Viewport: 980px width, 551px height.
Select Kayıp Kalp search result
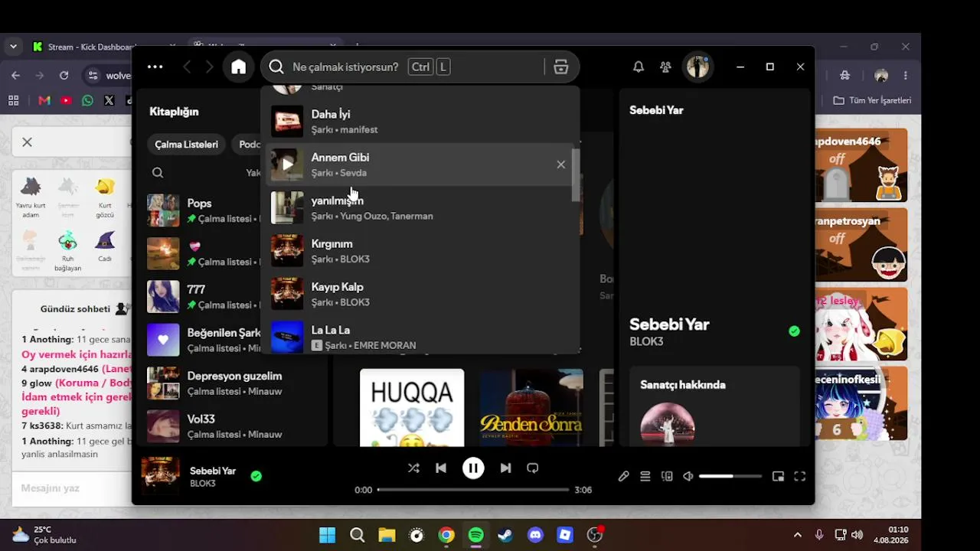tap(420, 294)
